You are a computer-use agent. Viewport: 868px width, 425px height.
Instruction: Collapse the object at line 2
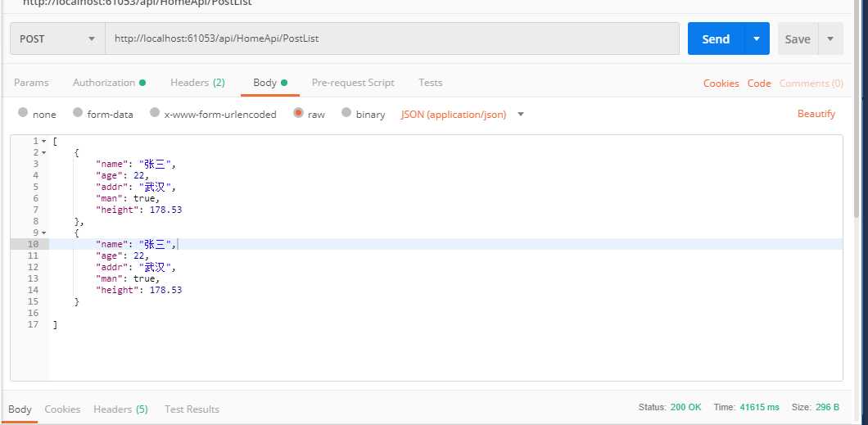click(44, 153)
